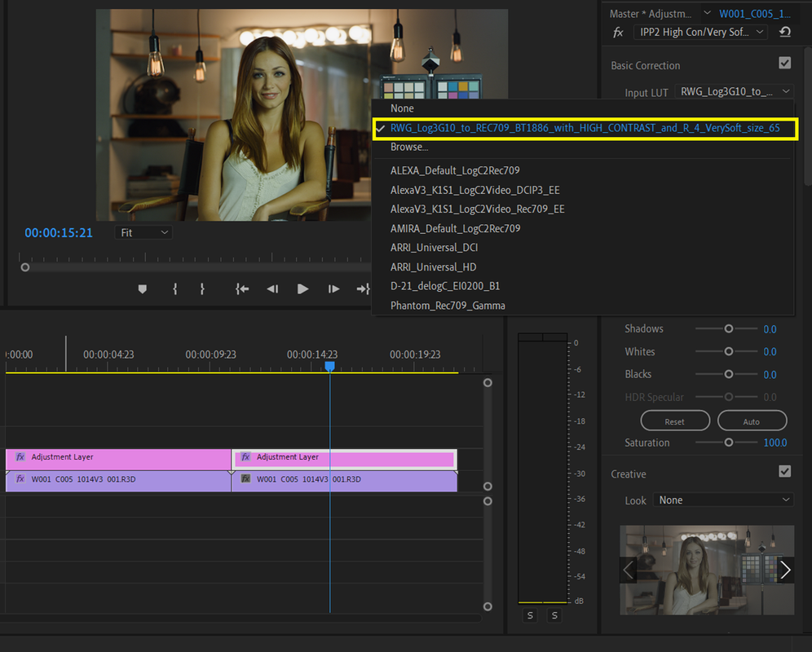The height and width of the screenshot is (652, 812).
Task: Play the sequence in Program Monitor
Action: coord(303,289)
